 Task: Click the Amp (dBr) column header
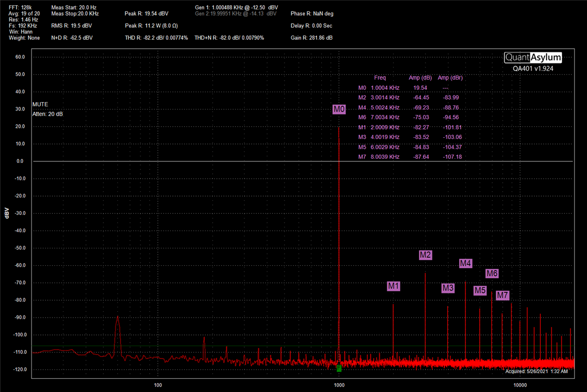point(450,78)
